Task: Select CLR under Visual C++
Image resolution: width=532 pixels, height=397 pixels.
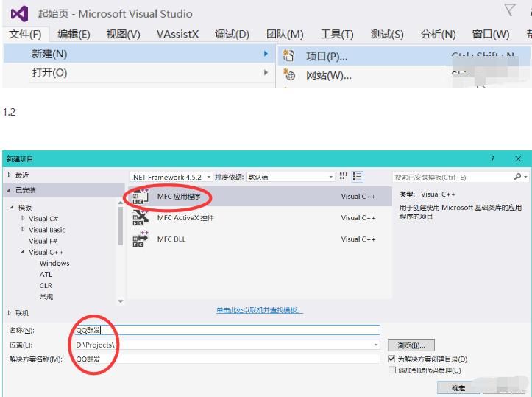Action: click(x=46, y=285)
